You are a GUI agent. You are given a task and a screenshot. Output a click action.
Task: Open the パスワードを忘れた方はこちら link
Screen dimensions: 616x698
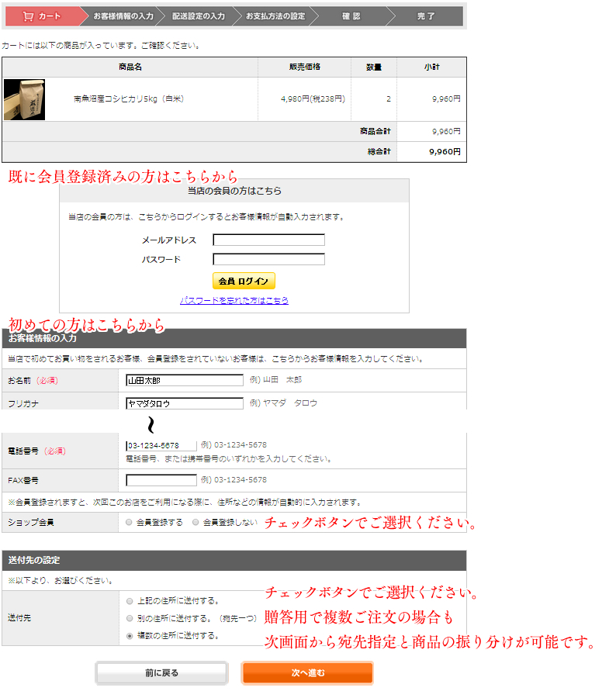coord(234,300)
